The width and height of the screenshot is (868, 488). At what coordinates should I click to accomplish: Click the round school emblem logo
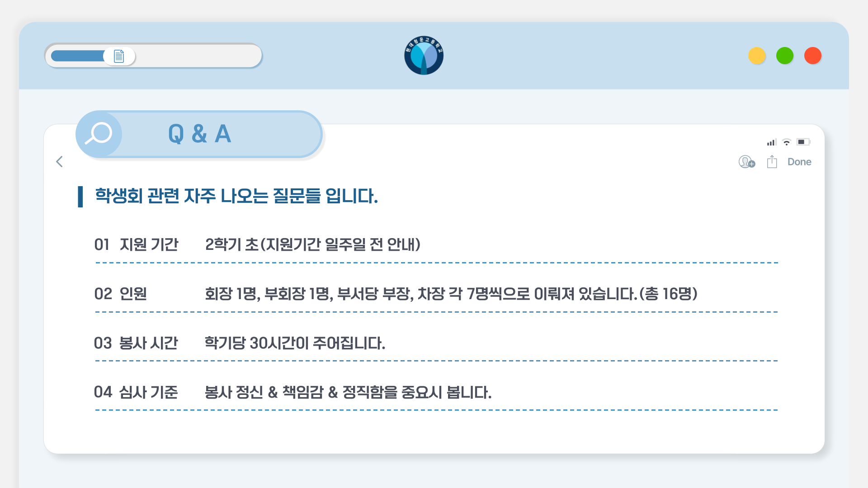pos(424,56)
